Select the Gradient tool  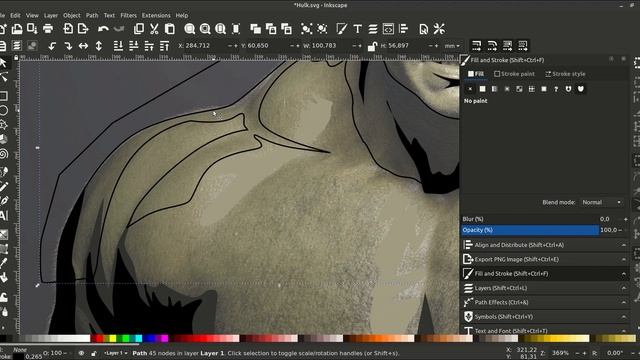click(x=4, y=234)
